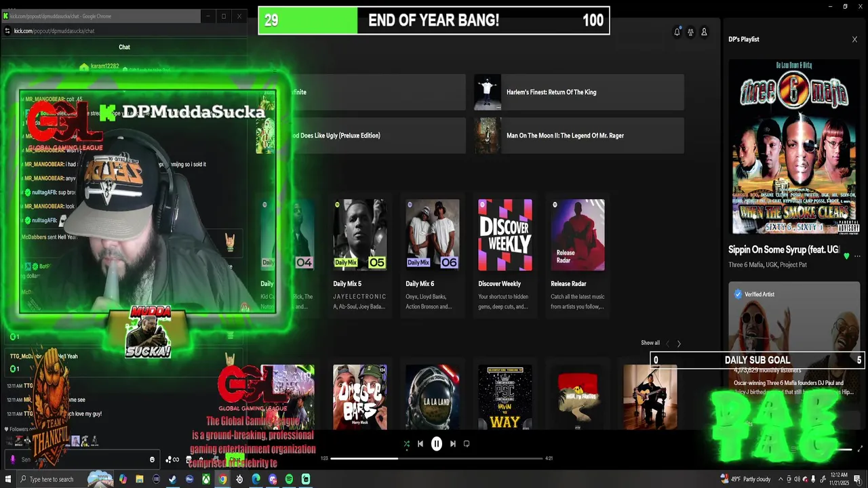Screen dimensions: 868x488
Task: Open God Does Like Ugly (Preluxe Edition)
Action: coord(361,136)
